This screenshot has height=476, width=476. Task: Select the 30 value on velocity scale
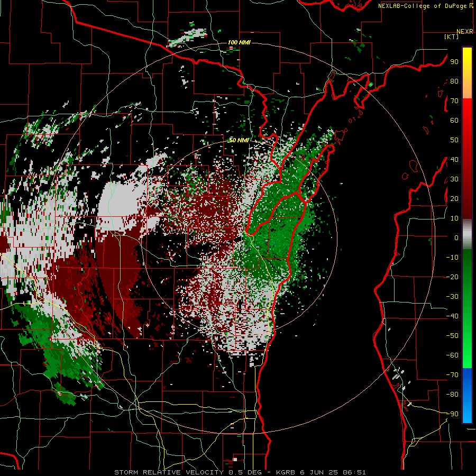click(x=454, y=179)
